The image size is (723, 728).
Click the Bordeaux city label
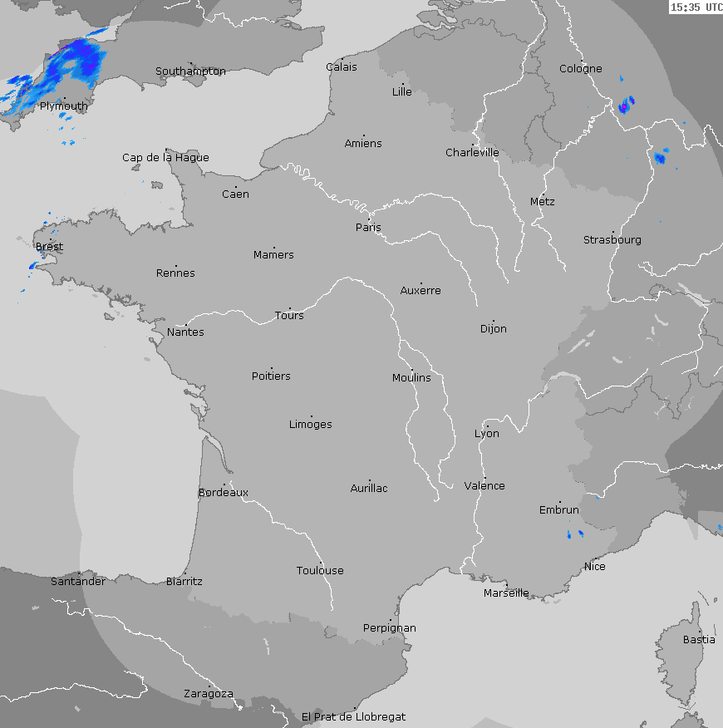point(223,492)
